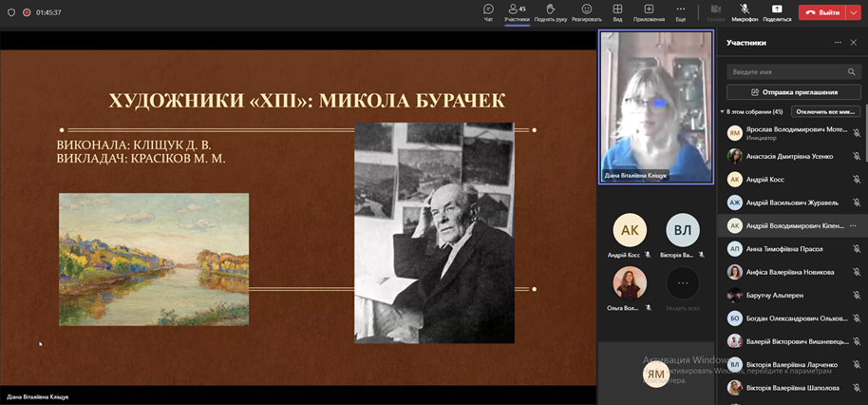This screenshot has height=405, width=868.
Task: Toggle the Микрофон microphone mute
Action: 745,11
